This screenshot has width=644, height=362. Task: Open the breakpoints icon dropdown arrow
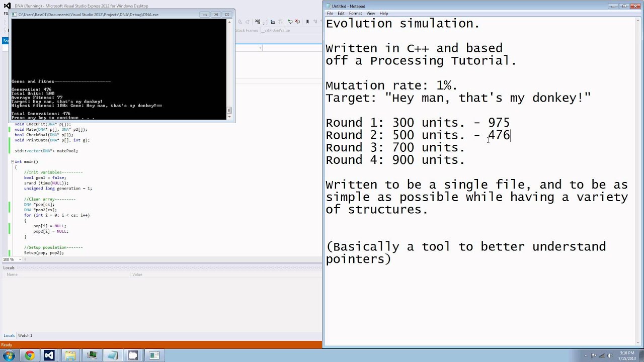(x=264, y=24)
